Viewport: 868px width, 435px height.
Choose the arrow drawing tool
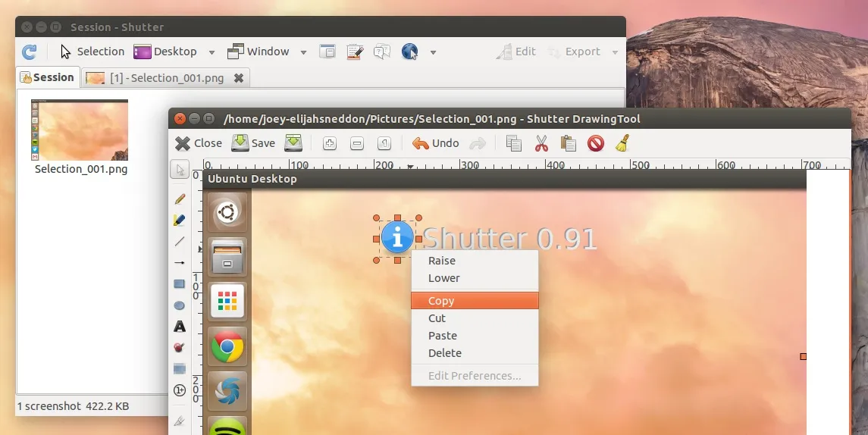click(x=180, y=262)
